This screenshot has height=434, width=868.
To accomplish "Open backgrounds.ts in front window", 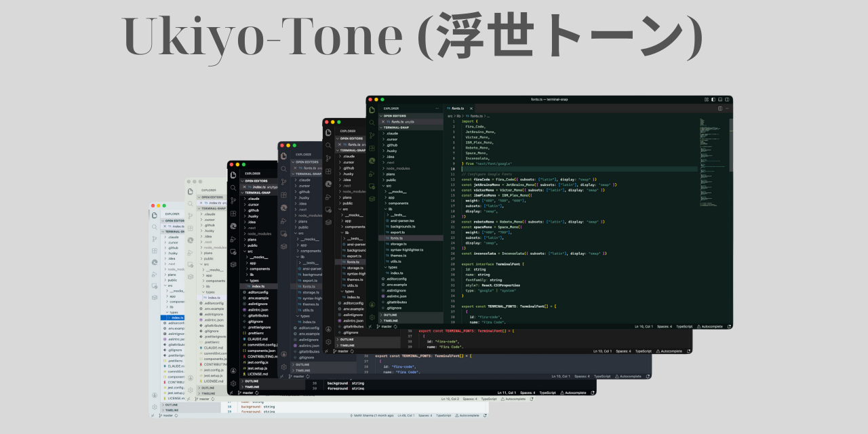I will pyautogui.click(x=411, y=226).
